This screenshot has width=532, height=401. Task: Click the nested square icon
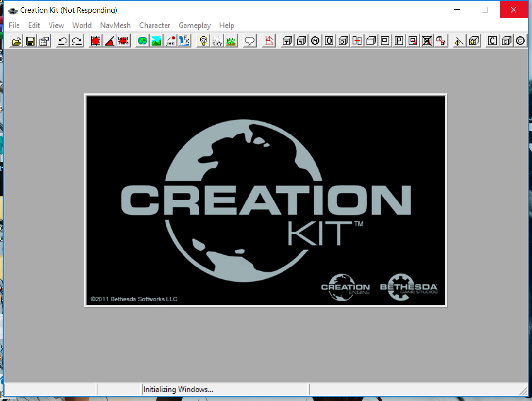point(385,41)
